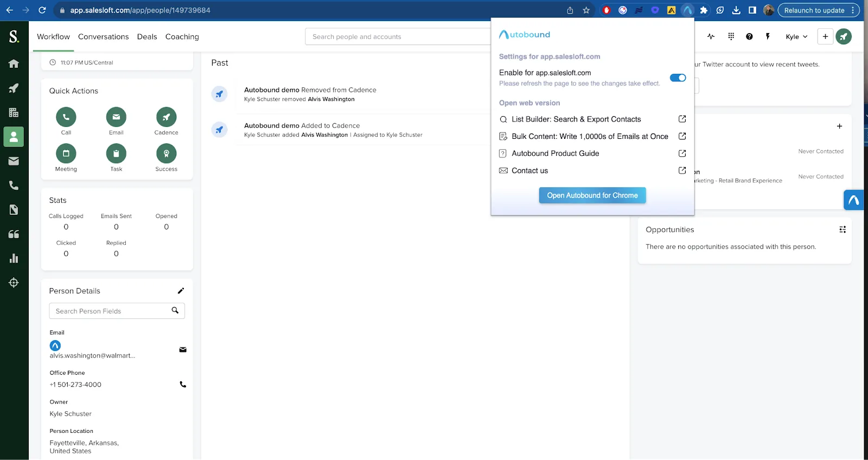
Task: Click the Salesloft S logo
Action: pyautogui.click(x=14, y=36)
